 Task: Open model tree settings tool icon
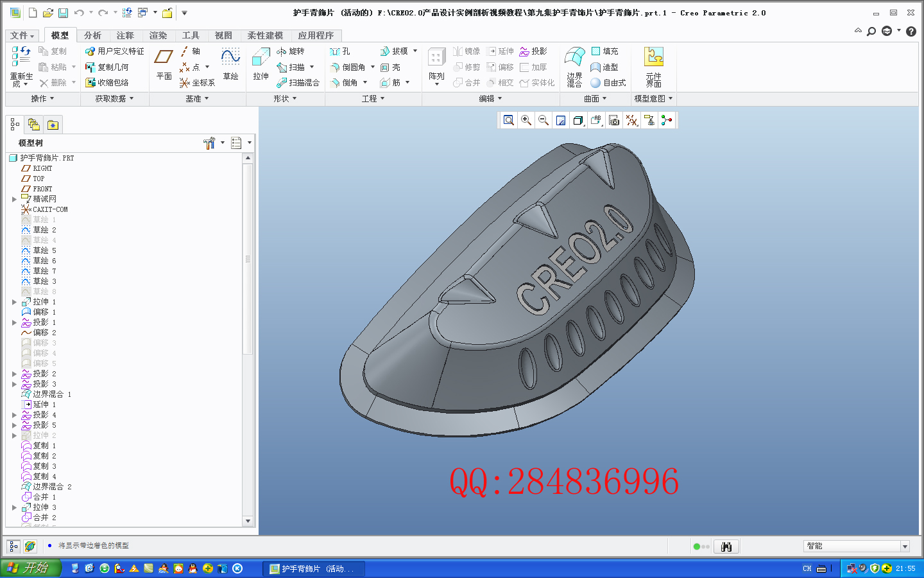coord(209,143)
